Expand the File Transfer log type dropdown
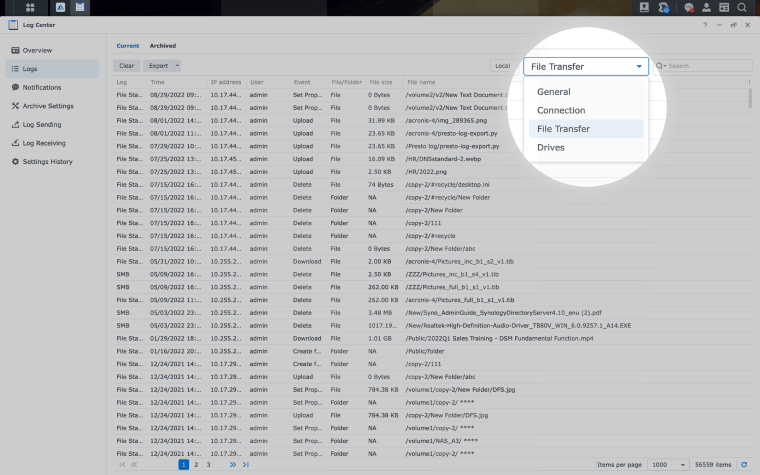Viewport: 760px width, 475px height. pyautogui.click(x=586, y=67)
